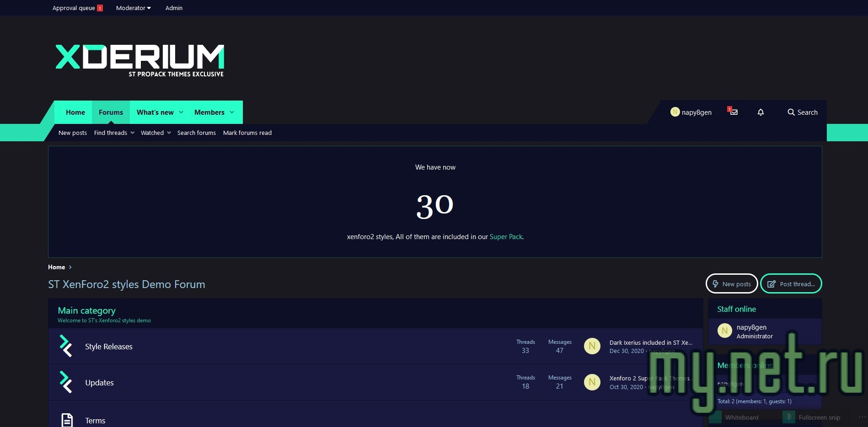
Task: Click the avatar in Style Releases row
Action: click(x=592, y=346)
